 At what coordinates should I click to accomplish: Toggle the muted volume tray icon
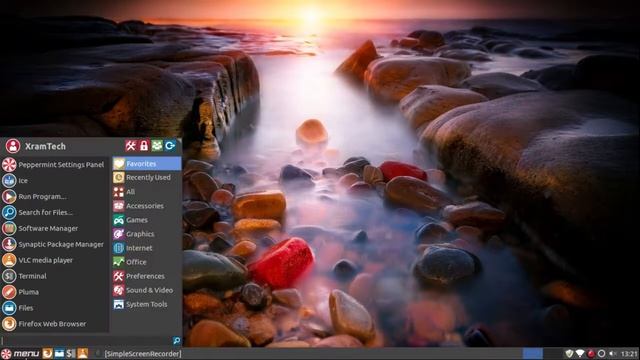[x=613, y=353]
